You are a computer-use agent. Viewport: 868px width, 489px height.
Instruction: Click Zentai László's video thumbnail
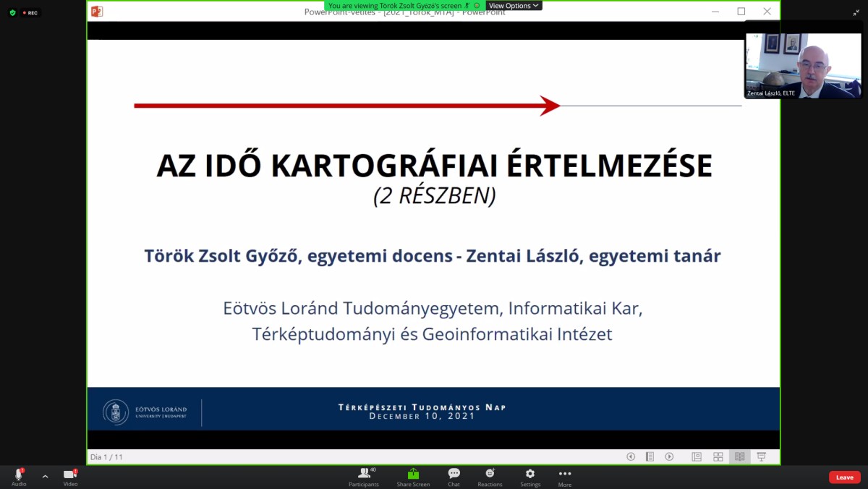pyautogui.click(x=804, y=65)
